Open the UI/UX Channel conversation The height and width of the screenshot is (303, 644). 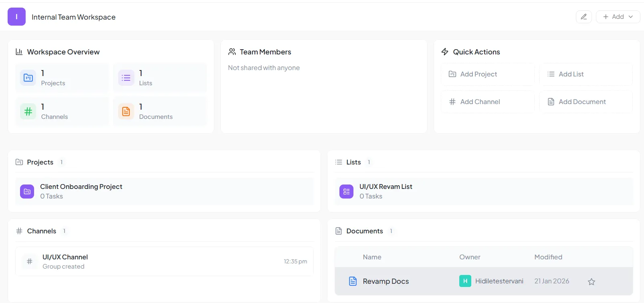click(65, 257)
